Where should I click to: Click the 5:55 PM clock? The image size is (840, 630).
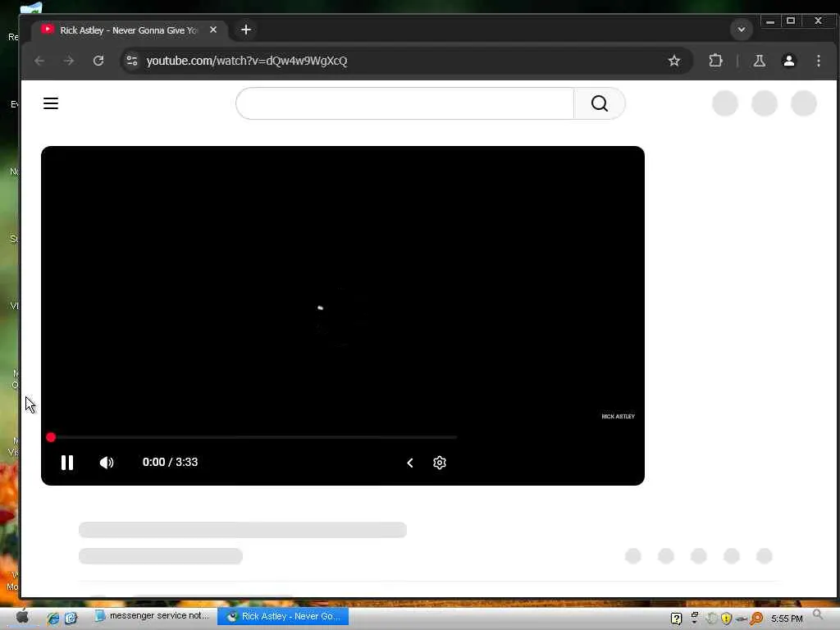tap(787, 619)
